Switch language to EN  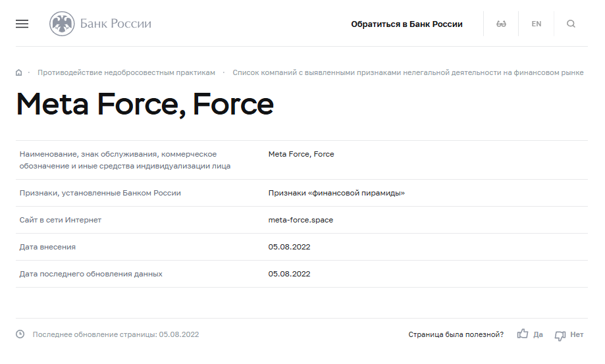point(537,24)
